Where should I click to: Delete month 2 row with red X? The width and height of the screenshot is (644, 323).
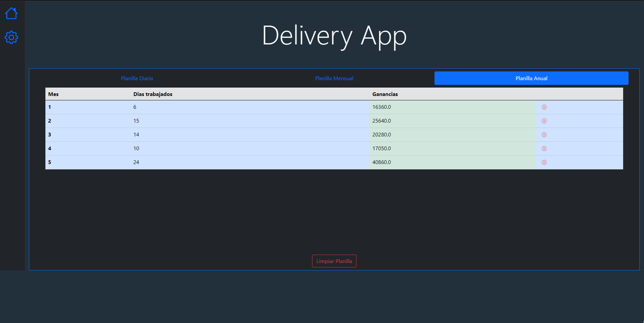[x=544, y=121]
